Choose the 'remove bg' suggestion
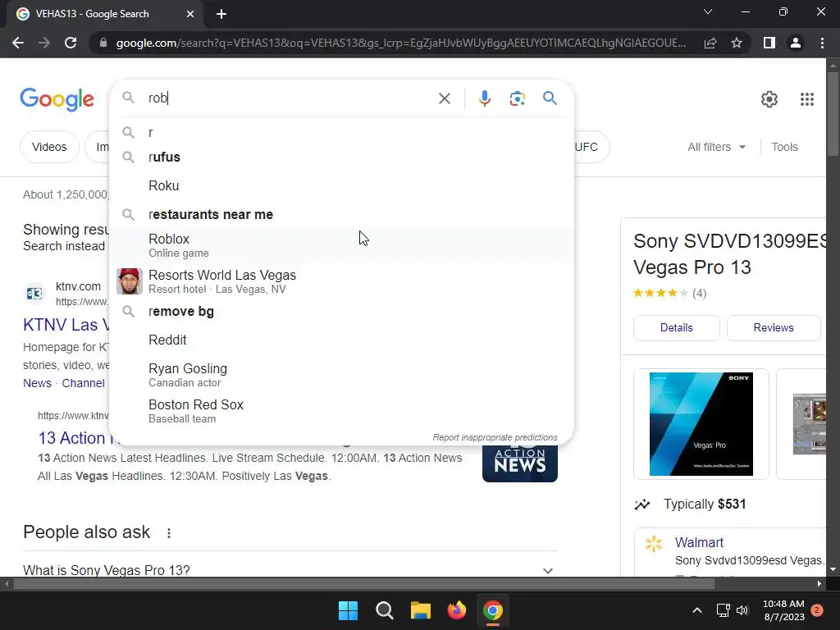 tap(341, 311)
